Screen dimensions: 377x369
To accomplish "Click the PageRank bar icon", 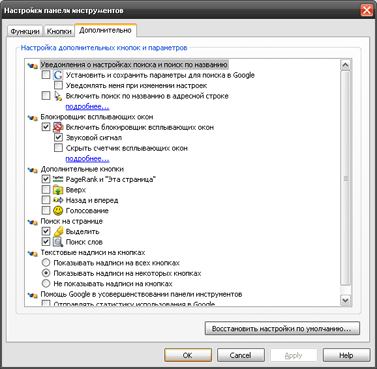I will click(58, 179).
